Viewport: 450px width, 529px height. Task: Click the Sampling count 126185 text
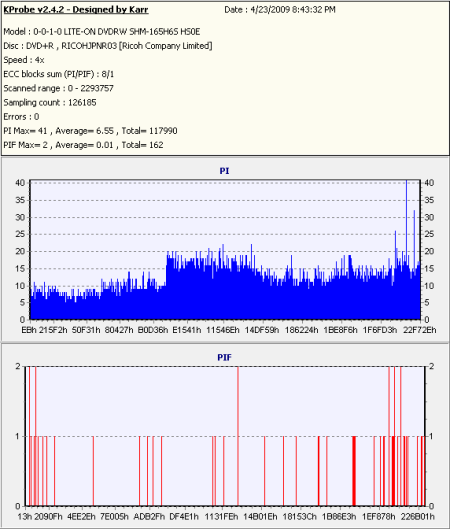50,103
